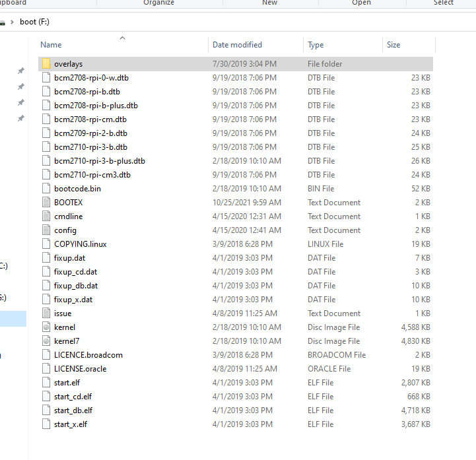
Task: Click the Type column header
Action: (316, 45)
